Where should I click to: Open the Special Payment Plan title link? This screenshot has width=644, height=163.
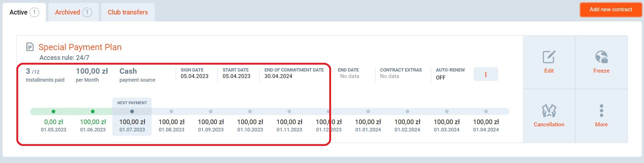tap(80, 47)
